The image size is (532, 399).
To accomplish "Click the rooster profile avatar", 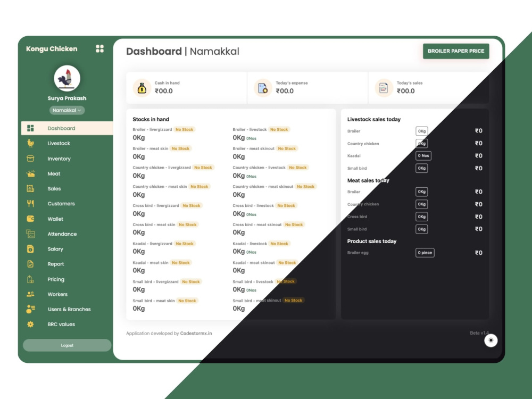I will (x=67, y=78).
